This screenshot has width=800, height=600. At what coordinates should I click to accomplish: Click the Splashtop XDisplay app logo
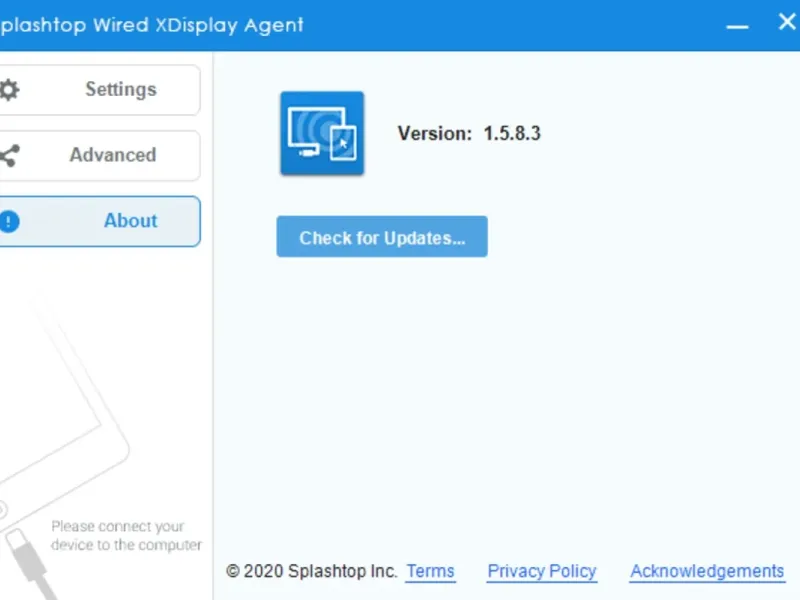click(x=322, y=133)
